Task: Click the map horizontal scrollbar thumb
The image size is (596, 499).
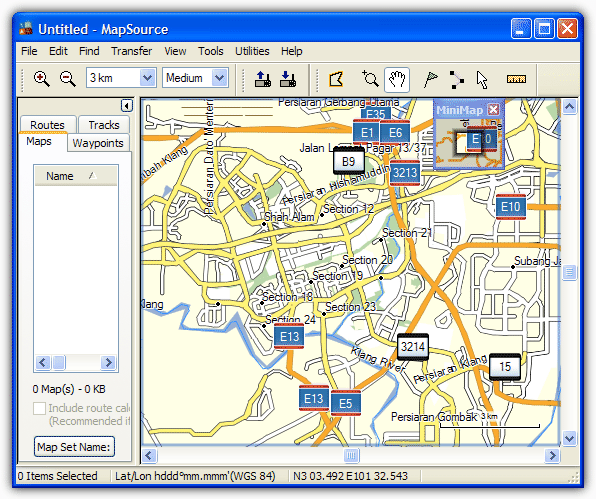Action: coord(351,455)
